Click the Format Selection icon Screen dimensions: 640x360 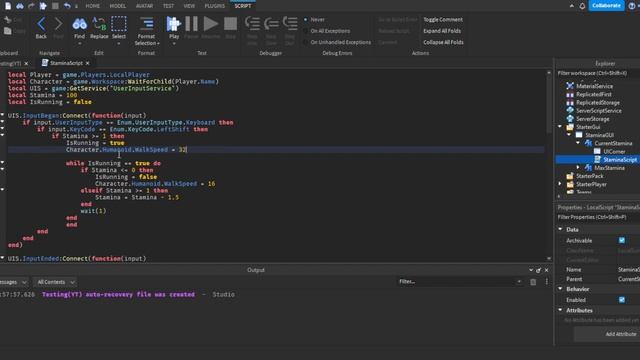[x=146, y=24]
